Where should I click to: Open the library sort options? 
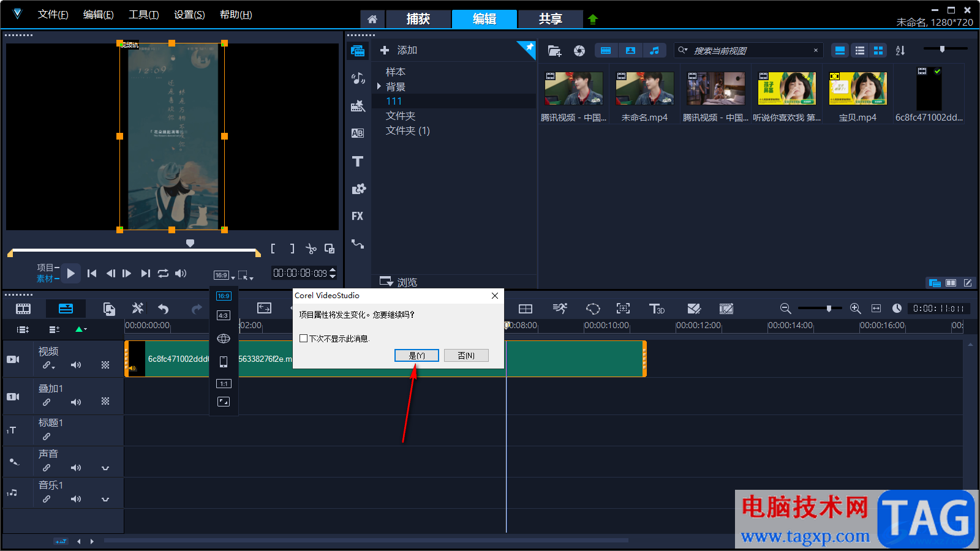900,51
